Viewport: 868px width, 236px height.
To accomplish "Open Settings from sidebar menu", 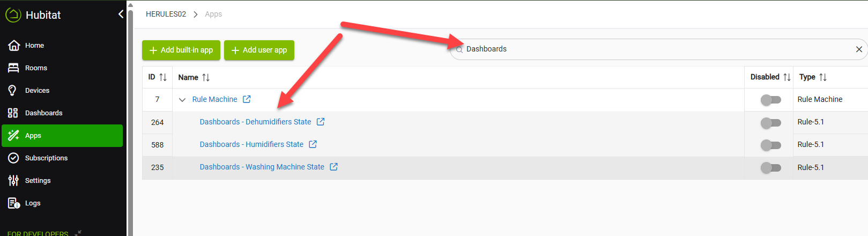I will [38, 181].
